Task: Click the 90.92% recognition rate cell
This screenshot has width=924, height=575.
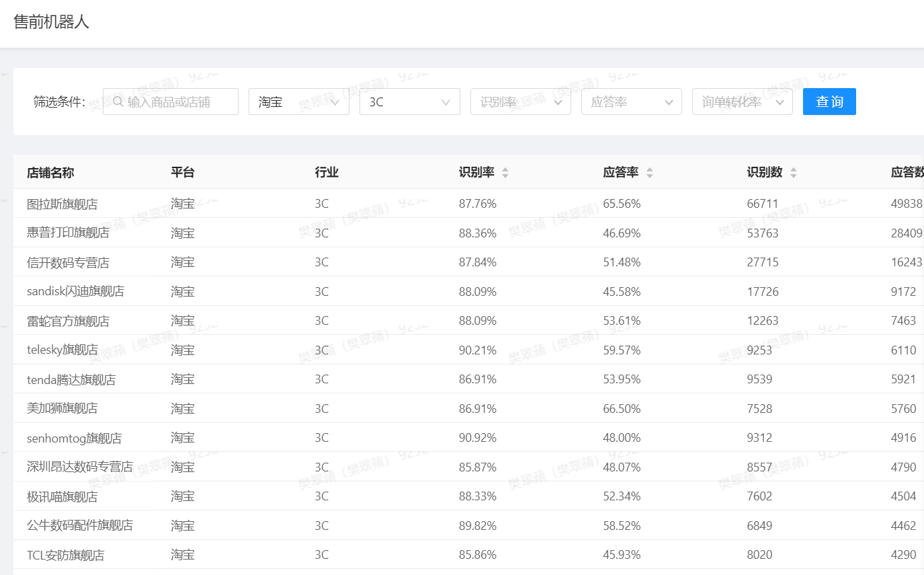Action: click(478, 438)
